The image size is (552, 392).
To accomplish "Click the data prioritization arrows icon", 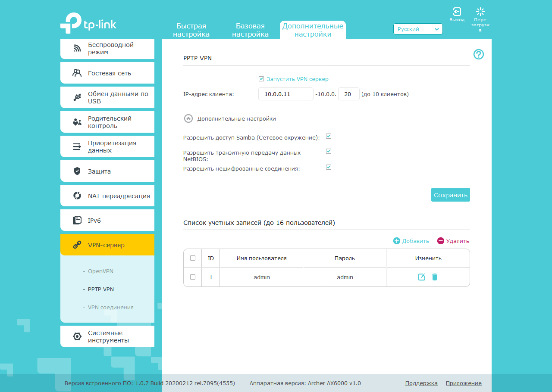I will click(x=77, y=146).
